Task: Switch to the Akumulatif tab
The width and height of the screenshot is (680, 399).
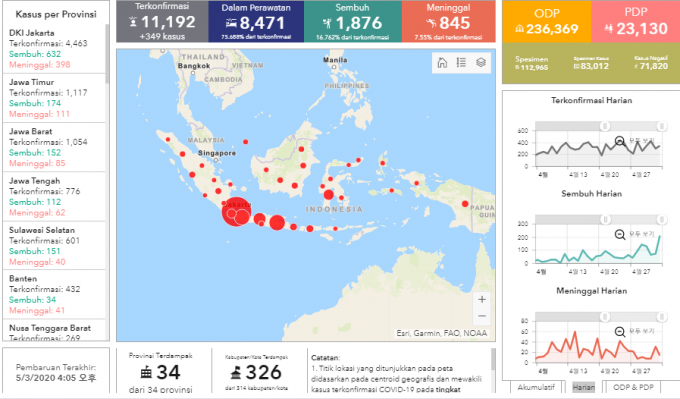Action: (x=536, y=387)
